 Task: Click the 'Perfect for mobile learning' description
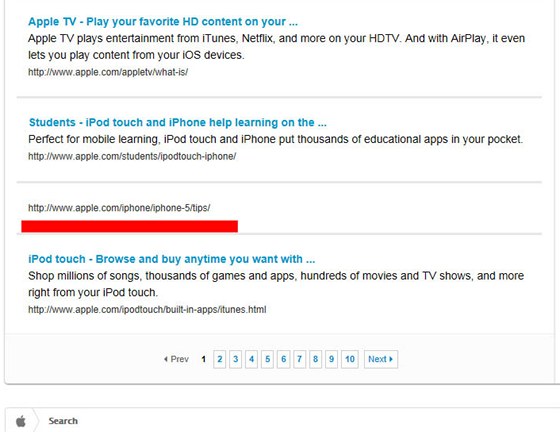pyautogui.click(x=275, y=139)
